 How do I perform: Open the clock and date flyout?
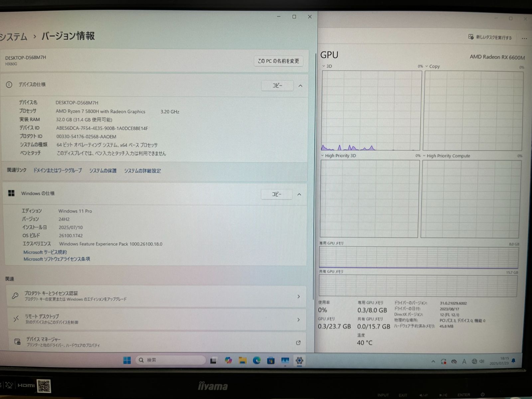(x=499, y=361)
